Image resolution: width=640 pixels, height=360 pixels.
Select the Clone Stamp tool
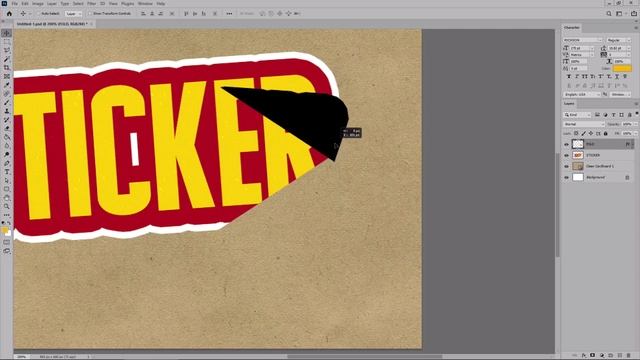click(7, 111)
